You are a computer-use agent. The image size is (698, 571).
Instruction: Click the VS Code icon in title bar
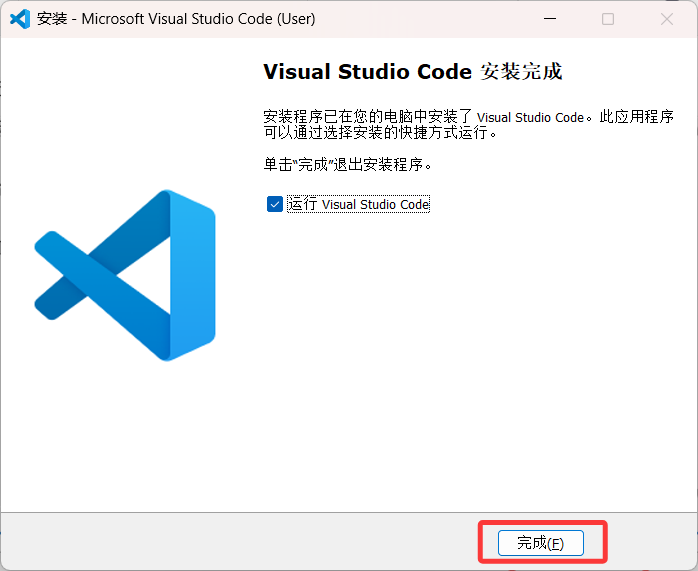point(20,19)
